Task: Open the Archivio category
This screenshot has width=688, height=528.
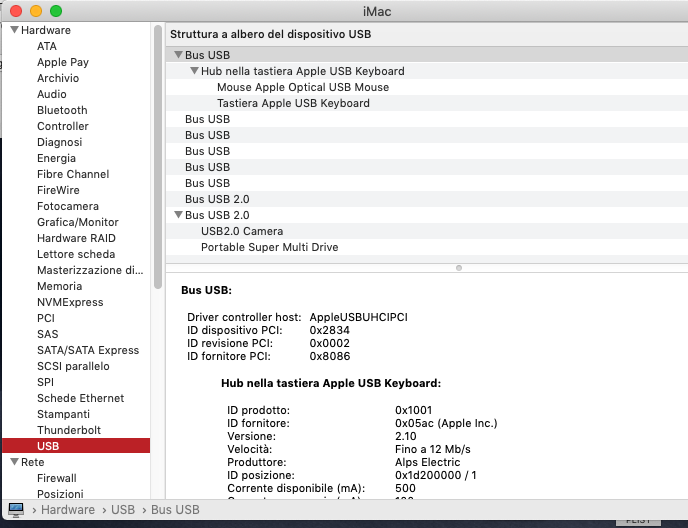Action: click(x=58, y=78)
